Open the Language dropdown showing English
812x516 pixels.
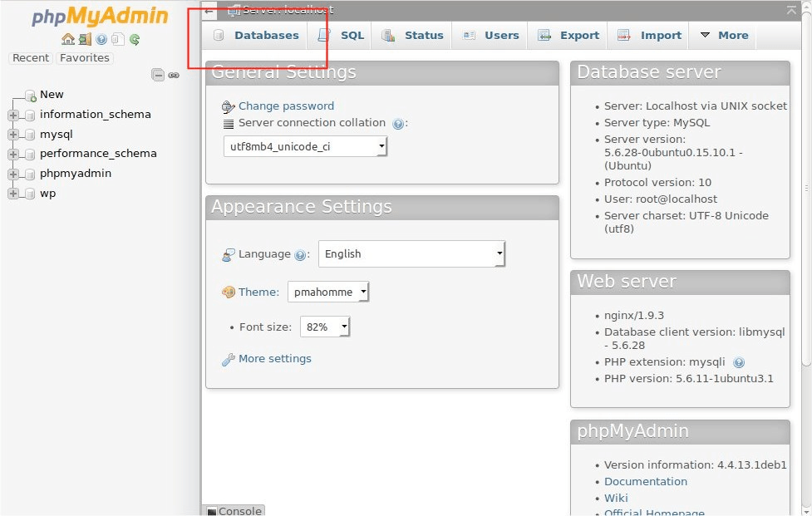pyautogui.click(x=411, y=254)
